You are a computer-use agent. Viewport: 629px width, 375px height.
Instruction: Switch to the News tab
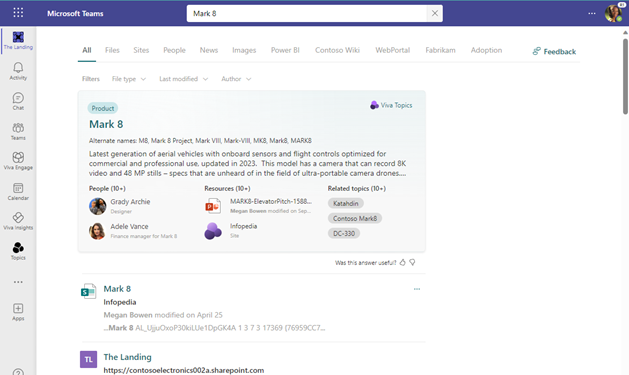pos(209,50)
